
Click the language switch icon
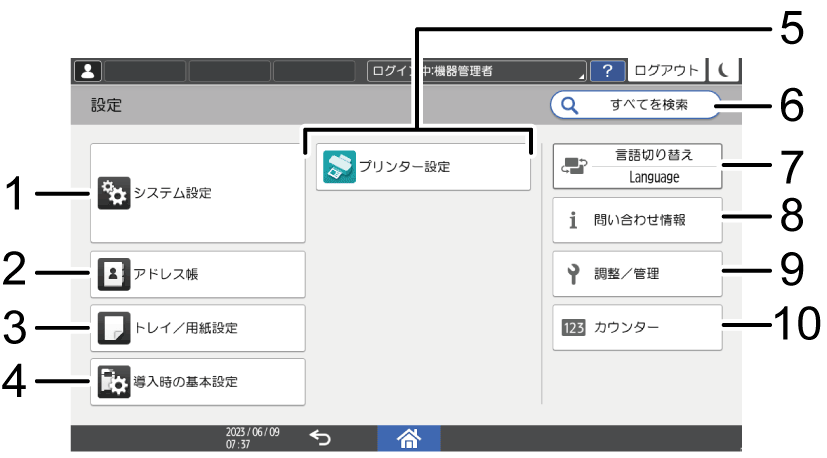[573, 166]
